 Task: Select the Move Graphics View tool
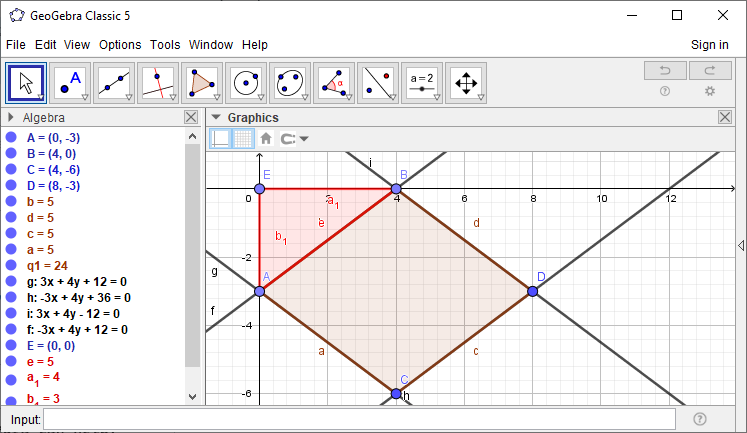coord(466,83)
